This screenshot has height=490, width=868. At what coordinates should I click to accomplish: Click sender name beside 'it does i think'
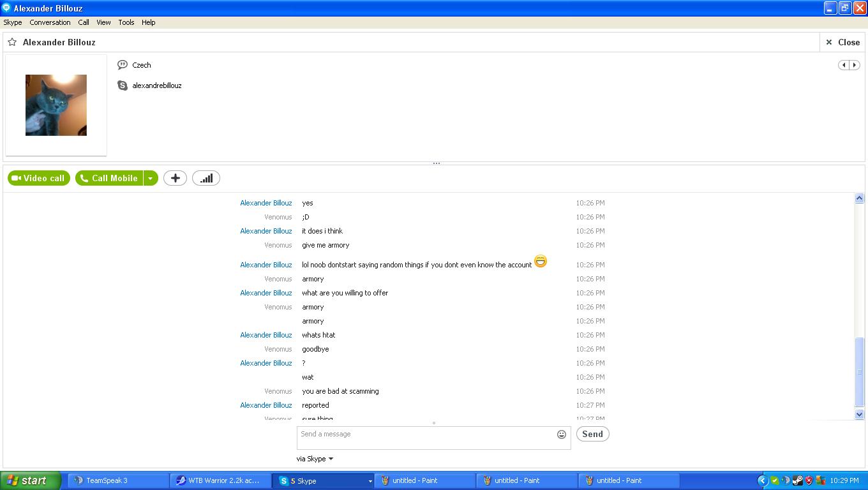(266, 231)
